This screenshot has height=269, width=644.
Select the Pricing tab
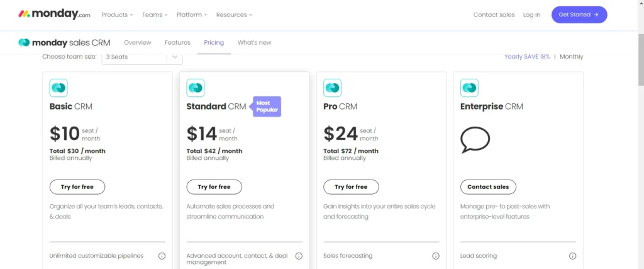tap(214, 42)
